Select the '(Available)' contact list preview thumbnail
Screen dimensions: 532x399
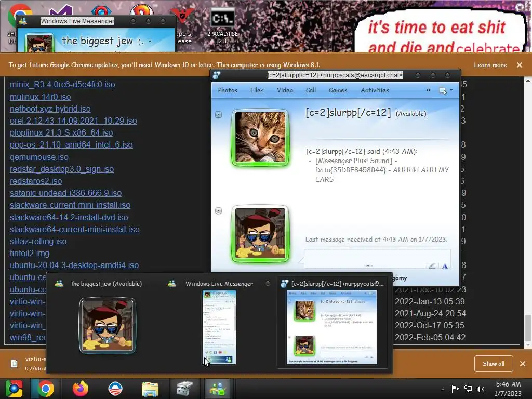(107, 325)
